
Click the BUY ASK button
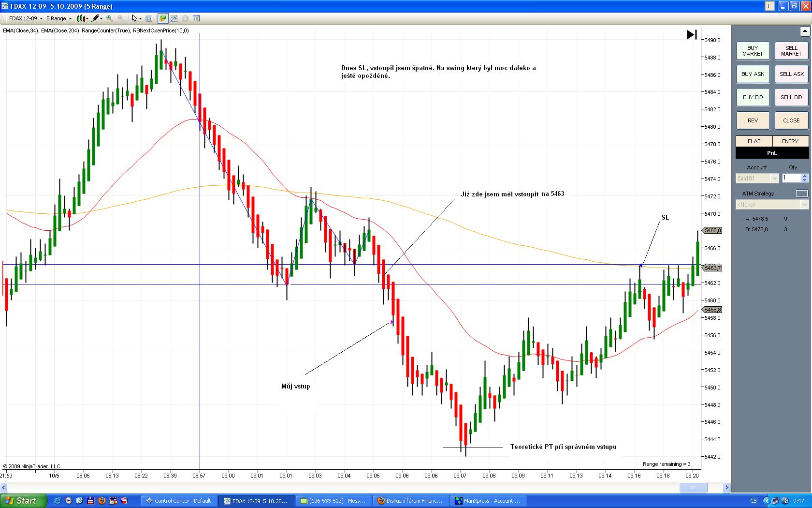(x=753, y=74)
